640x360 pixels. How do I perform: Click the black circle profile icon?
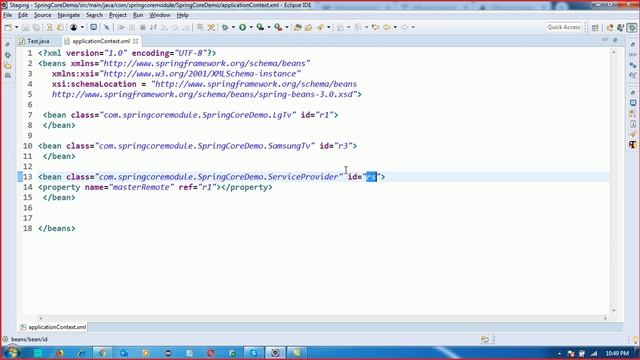(x=73, y=27)
